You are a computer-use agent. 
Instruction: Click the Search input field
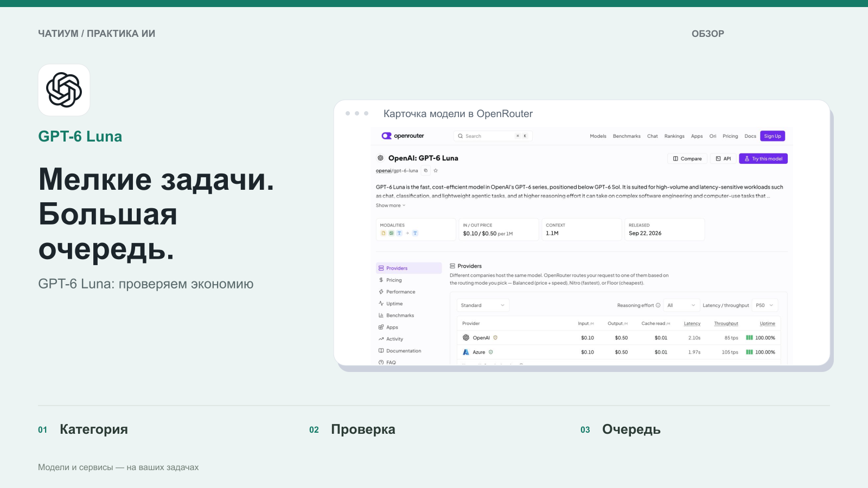point(493,136)
